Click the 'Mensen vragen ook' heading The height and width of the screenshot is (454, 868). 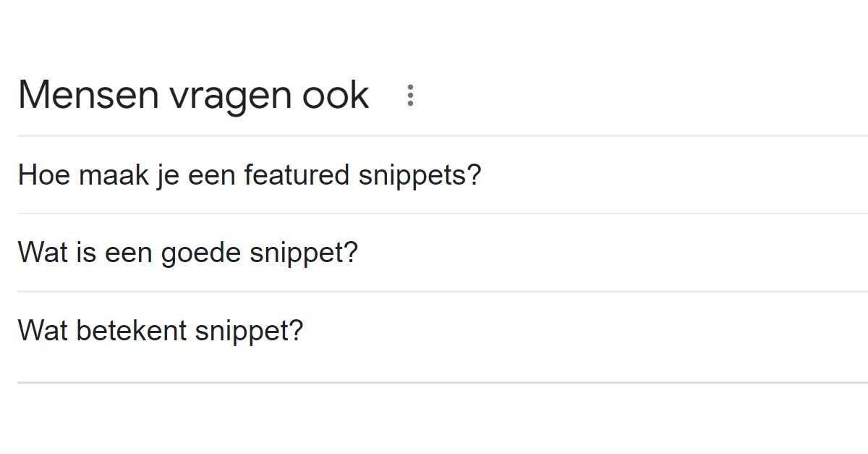[x=193, y=94]
